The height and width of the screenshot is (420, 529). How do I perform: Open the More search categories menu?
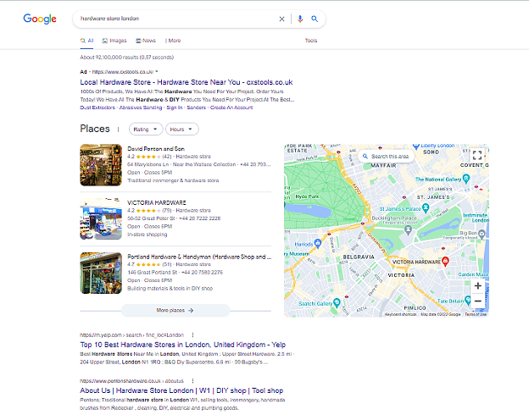pyautogui.click(x=173, y=41)
